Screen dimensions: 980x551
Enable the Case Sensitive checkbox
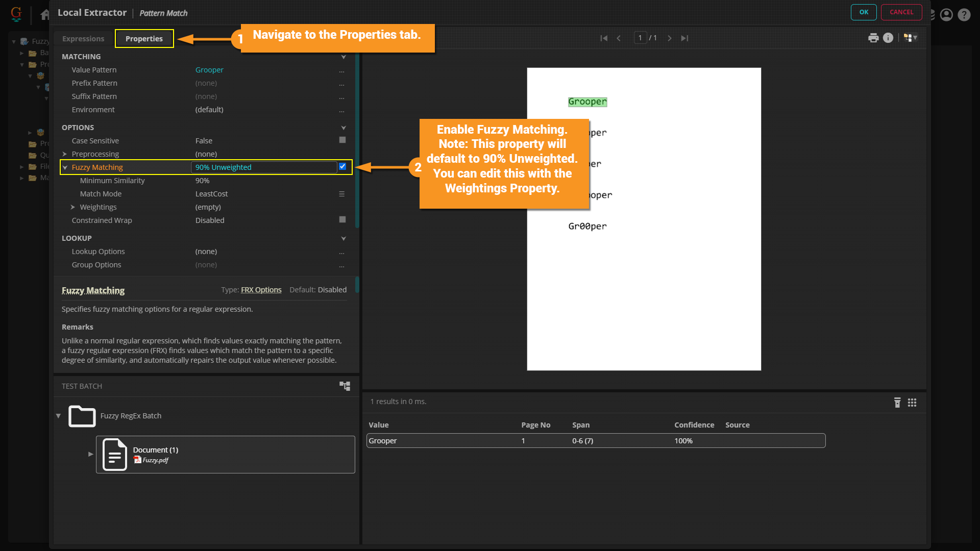click(x=342, y=140)
